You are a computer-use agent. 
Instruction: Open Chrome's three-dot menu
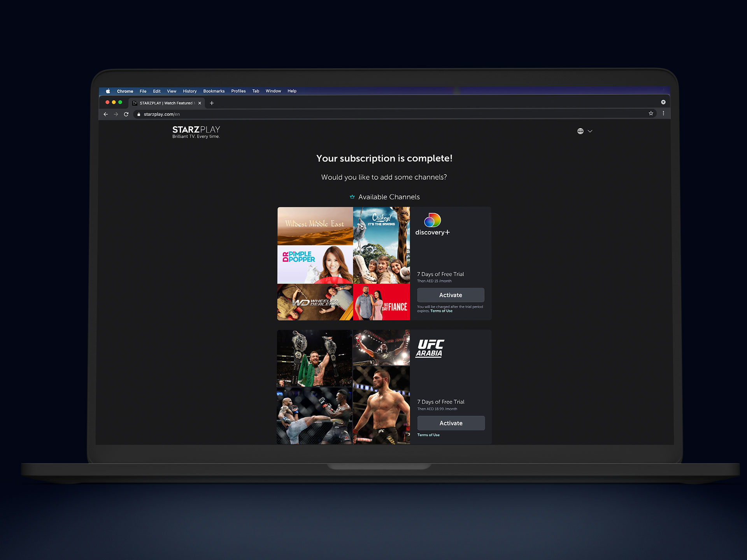pos(663,113)
